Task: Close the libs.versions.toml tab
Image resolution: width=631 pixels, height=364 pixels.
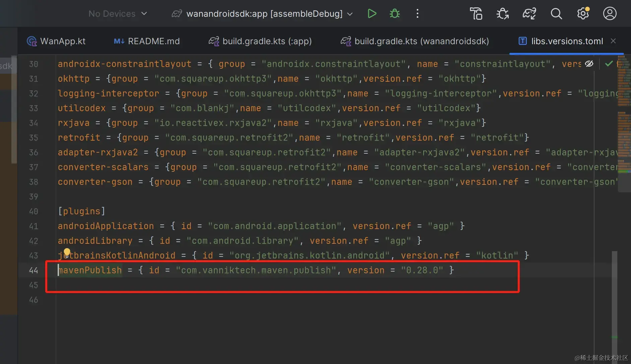Action: 613,41
